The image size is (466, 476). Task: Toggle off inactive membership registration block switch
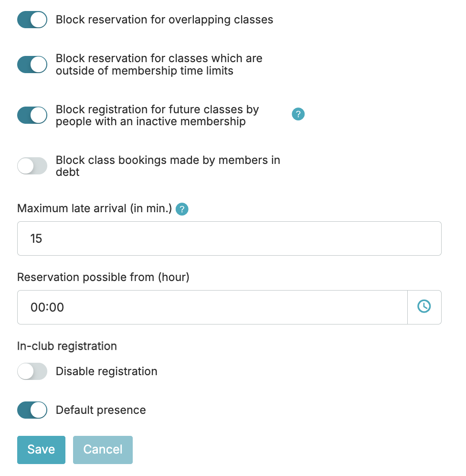coord(32,115)
